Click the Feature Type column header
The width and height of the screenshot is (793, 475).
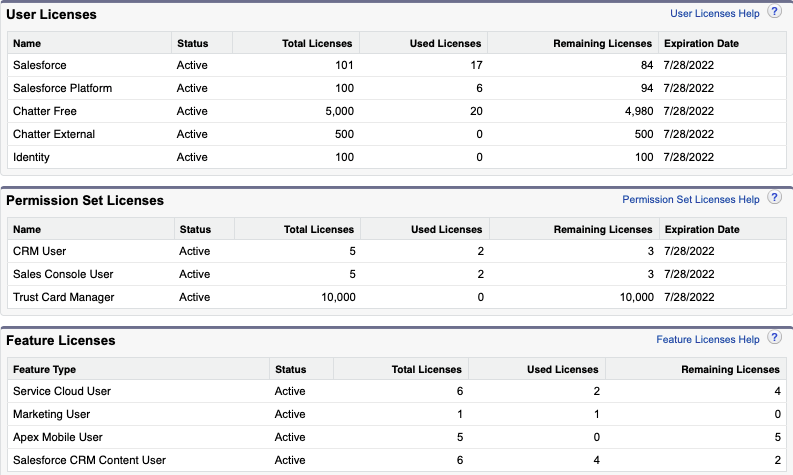coord(45,370)
